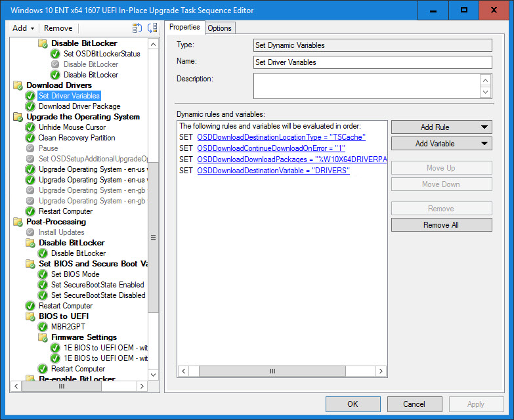Viewport: 514px width, 420px height.
Task: Select the Unhide Mouse Cursor step
Action: coord(72,127)
